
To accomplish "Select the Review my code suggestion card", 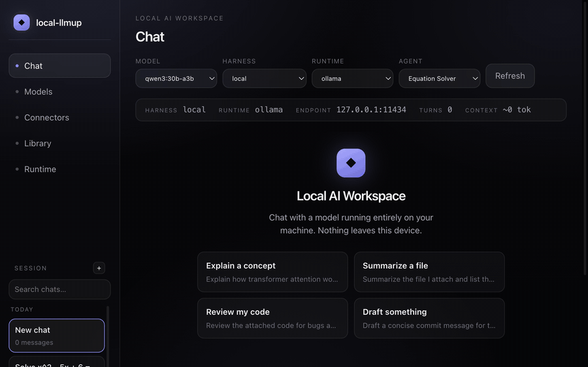I will pos(272,318).
